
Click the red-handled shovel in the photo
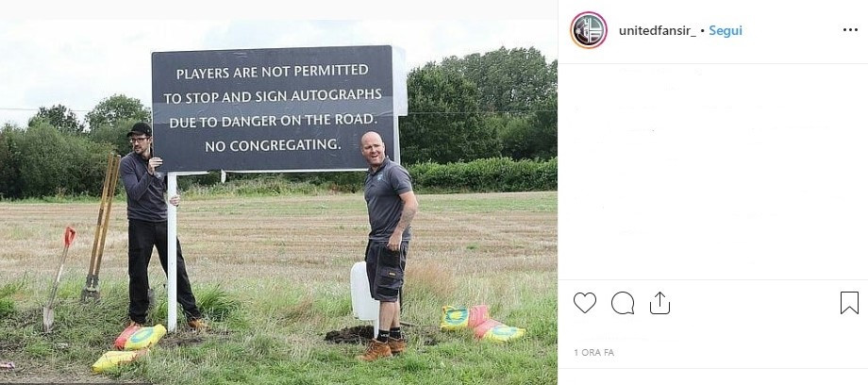pos(58,278)
